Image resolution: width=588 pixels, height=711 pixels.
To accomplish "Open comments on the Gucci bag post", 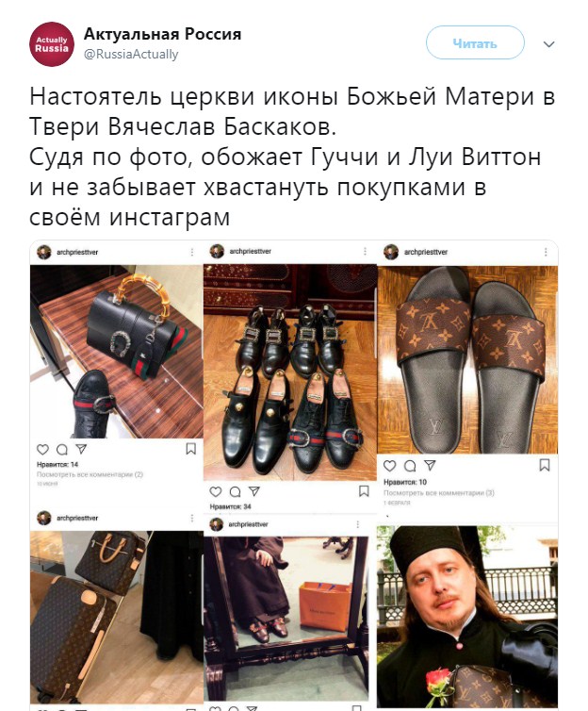I will click(x=61, y=450).
